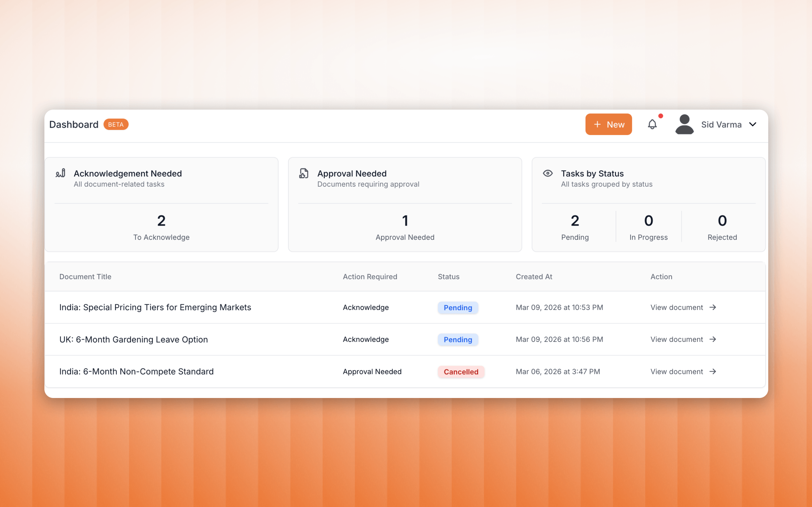Click the arrow in India Non-Compete row
This screenshot has height=507, width=812.
click(713, 371)
